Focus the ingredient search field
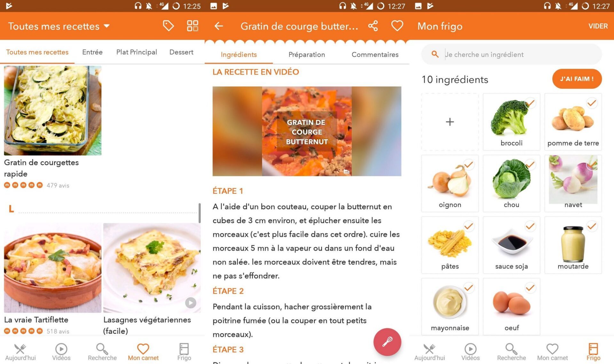 tap(512, 54)
